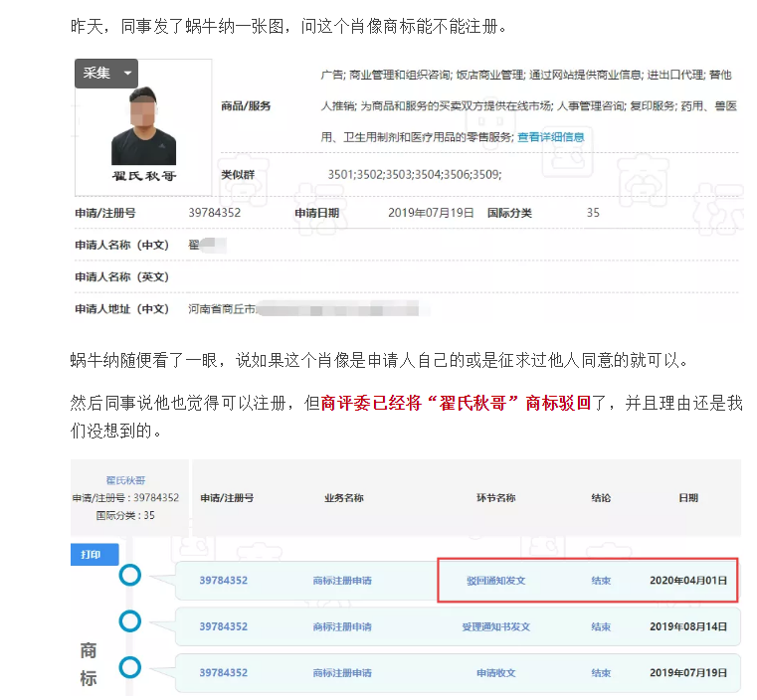Click 结束 in the 2020年04月01日 row
The image size is (757, 700).
[601, 581]
